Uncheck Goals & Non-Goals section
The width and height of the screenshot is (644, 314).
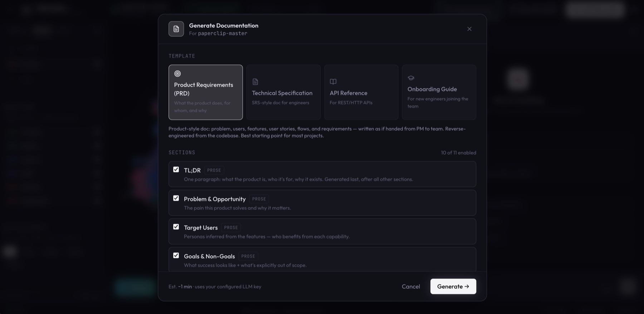tap(176, 255)
